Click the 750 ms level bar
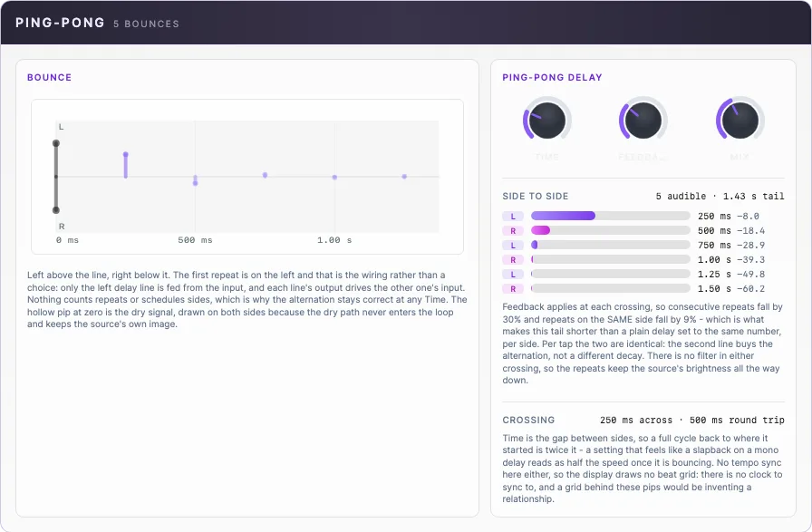This screenshot has width=812, height=532. click(x=611, y=245)
